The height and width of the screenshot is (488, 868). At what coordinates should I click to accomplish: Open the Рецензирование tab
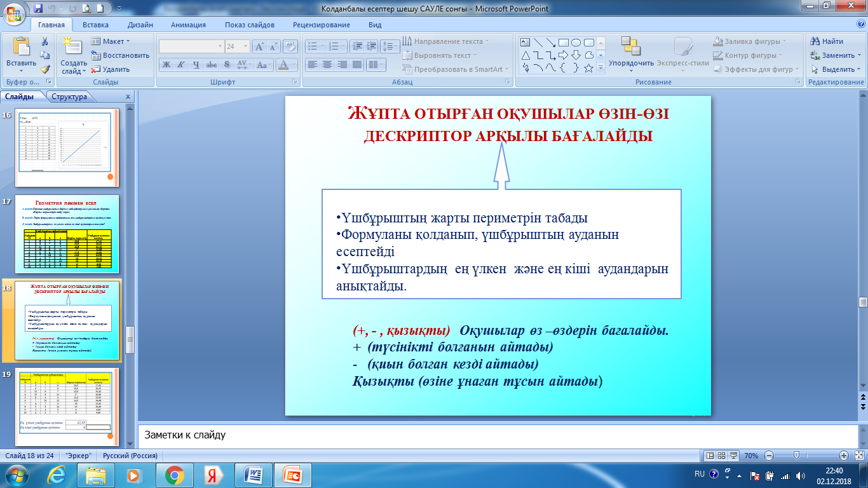coord(322,25)
